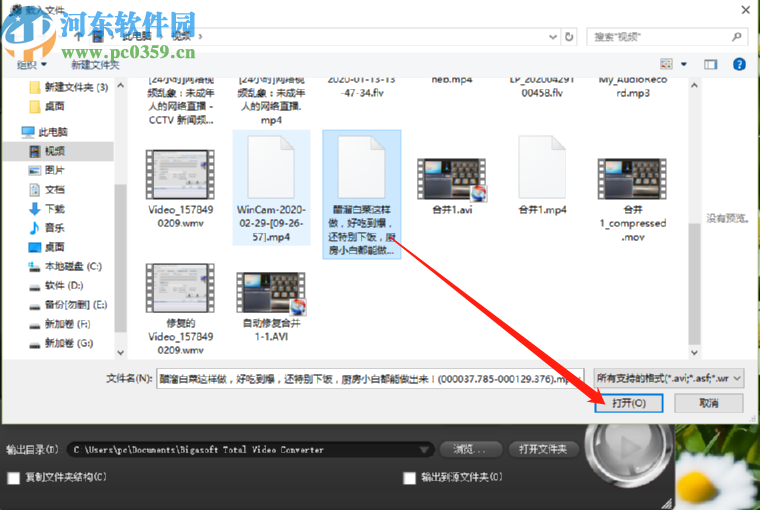The height and width of the screenshot is (510, 760).
Task: Expand the address bar history dropdown
Action: click(553, 37)
